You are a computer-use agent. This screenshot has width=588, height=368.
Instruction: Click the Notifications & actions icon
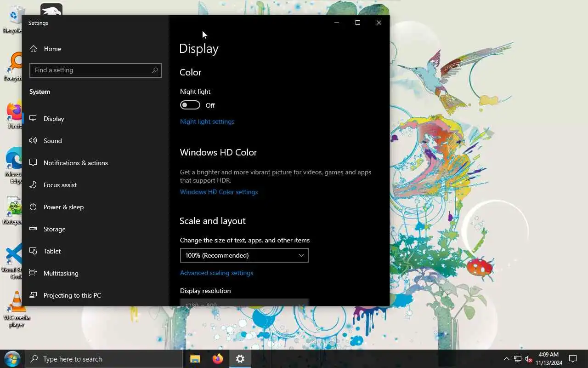33,162
